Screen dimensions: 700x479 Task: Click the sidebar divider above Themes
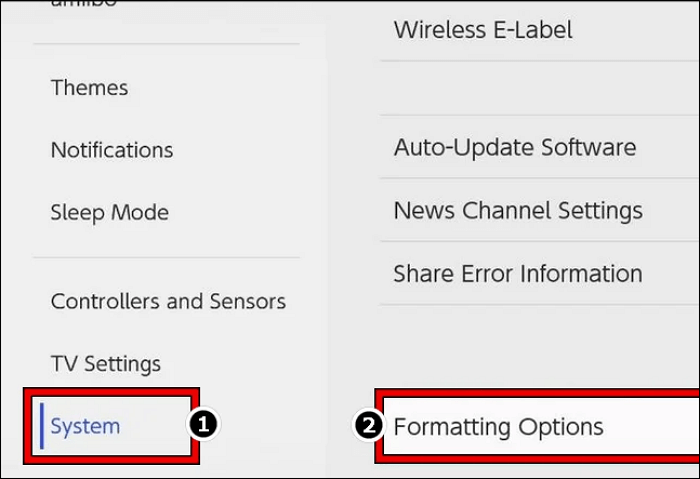[166, 44]
